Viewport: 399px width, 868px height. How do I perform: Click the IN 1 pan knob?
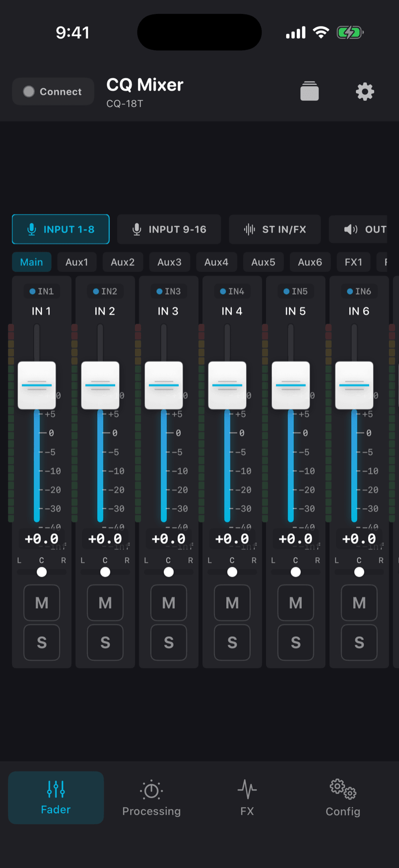pos(42,572)
